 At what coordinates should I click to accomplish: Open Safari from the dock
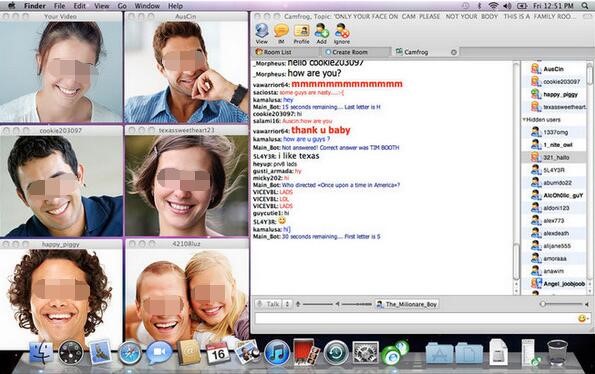click(x=130, y=354)
